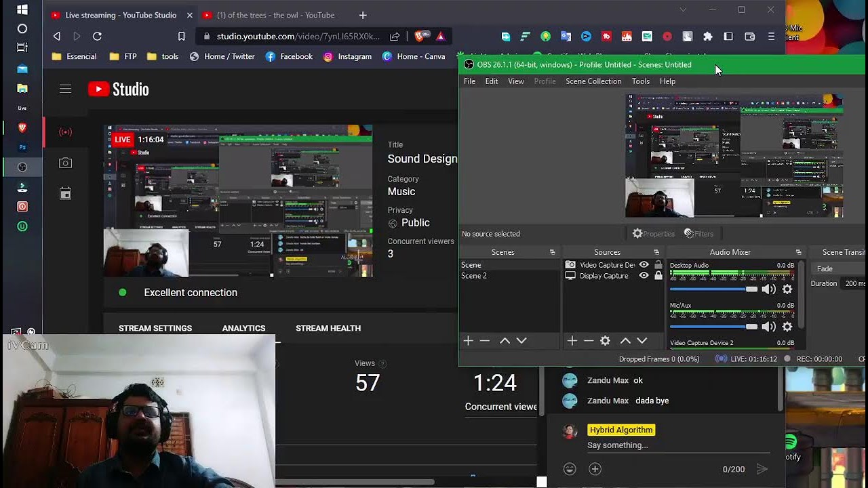This screenshot has width=868, height=488.
Task: Toggle visibility of Display Capture source
Action: click(644, 276)
